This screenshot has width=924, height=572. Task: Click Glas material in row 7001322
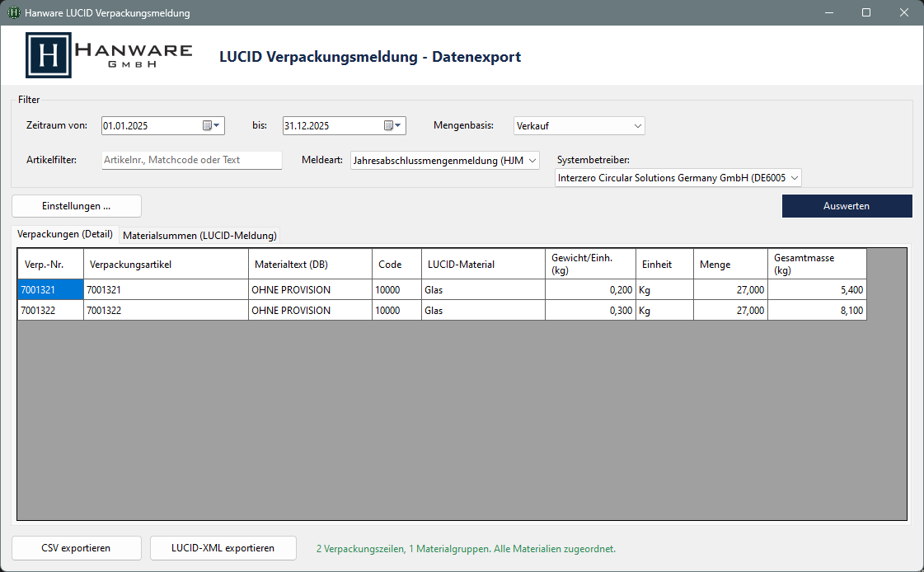(484, 311)
